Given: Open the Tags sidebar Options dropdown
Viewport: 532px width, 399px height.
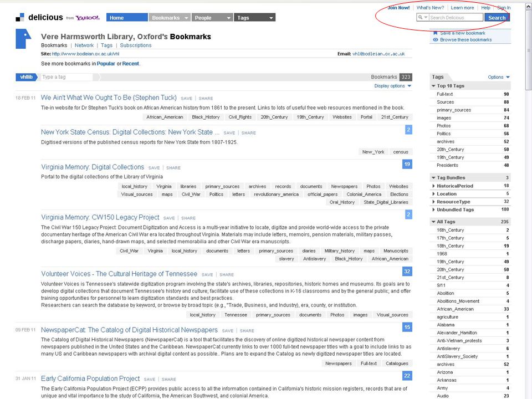Looking at the screenshot, I should pyautogui.click(x=498, y=77).
